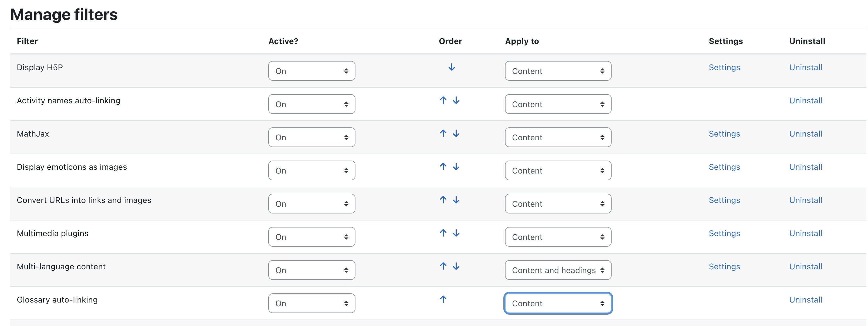Viewport: 868px width, 326px height.
Task: Click the 'Apply to' column header
Action: tap(522, 41)
